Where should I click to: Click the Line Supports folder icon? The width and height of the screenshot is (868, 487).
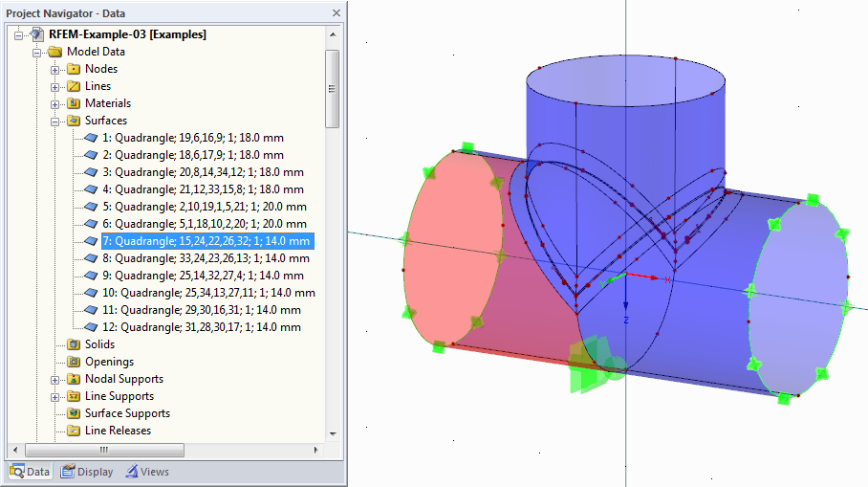73,396
